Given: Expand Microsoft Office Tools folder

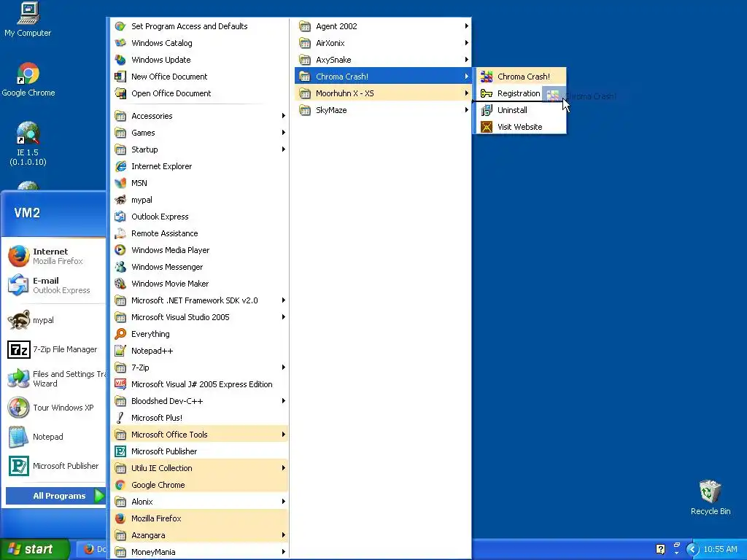Looking at the screenshot, I should (x=200, y=435).
